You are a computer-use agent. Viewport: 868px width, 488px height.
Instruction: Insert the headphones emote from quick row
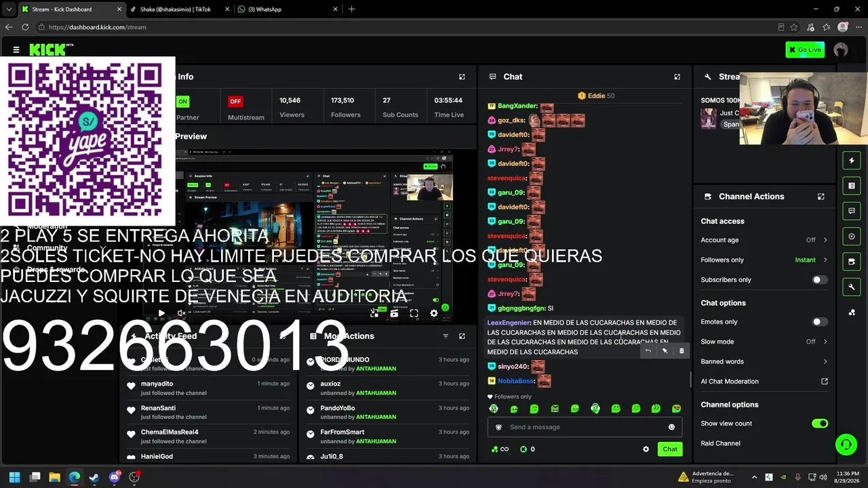pos(595,409)
